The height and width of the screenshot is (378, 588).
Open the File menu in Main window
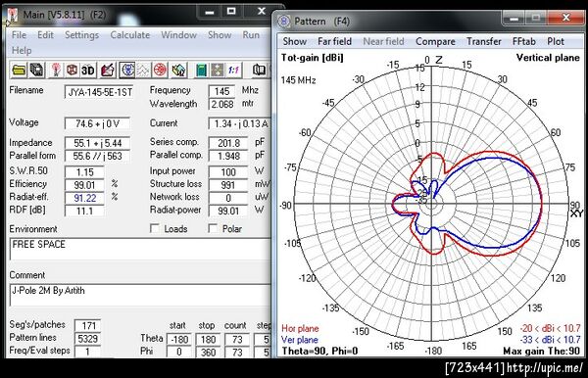[20, 35]
